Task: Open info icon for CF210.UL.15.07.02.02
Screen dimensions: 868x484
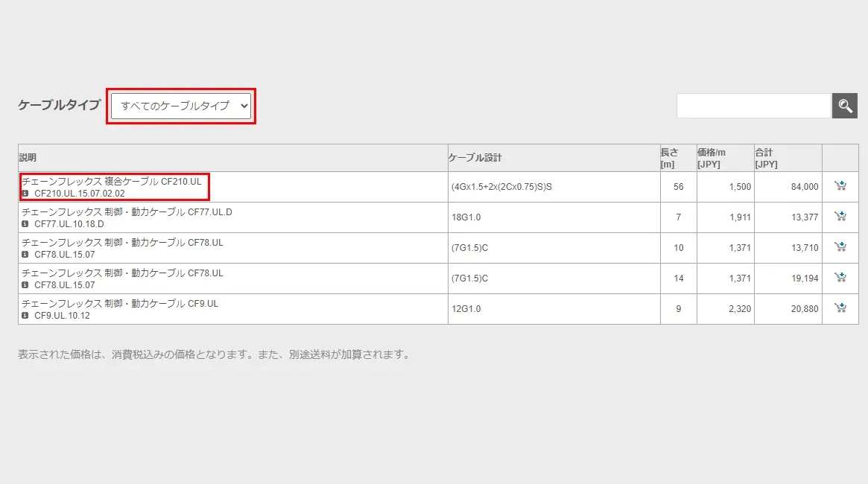Action: pyautogui.click(x=25, y=194)
